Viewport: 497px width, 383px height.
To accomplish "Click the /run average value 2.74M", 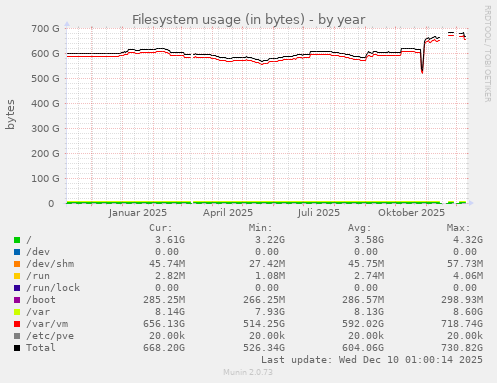I will (369, 276).
